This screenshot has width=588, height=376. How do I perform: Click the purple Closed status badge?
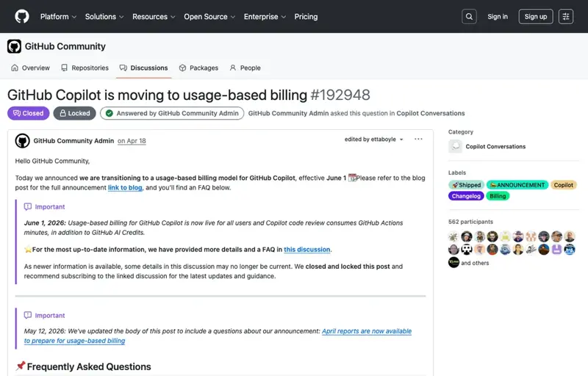29,113
